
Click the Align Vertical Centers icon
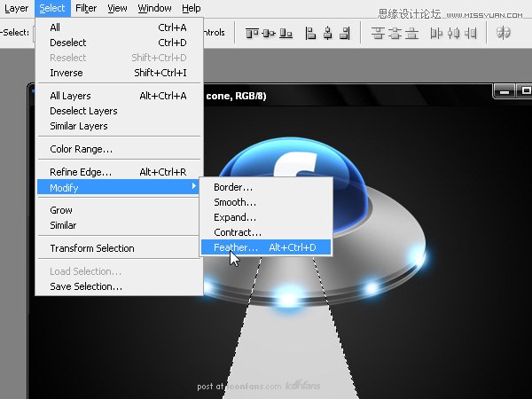[268, 34]
